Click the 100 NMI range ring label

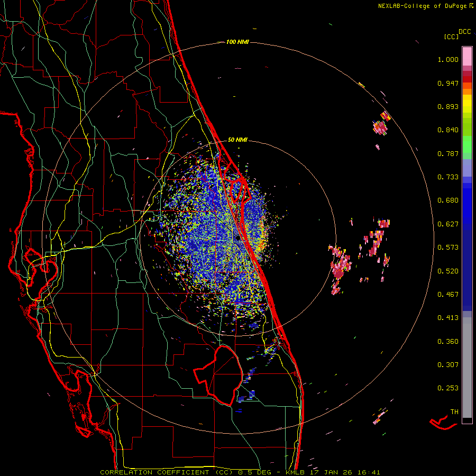tap(237, 42)
